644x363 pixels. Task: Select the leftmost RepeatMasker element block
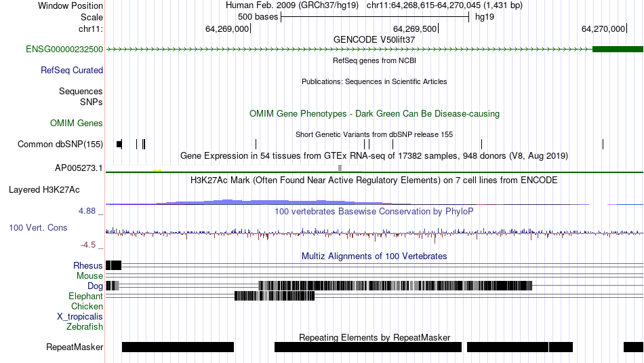coord(178,347)
